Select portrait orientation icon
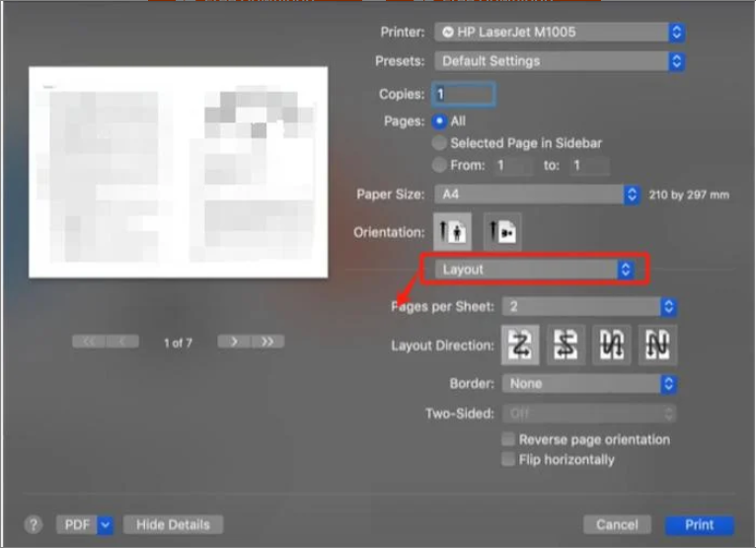756x548 pixels. click(454, 232)
